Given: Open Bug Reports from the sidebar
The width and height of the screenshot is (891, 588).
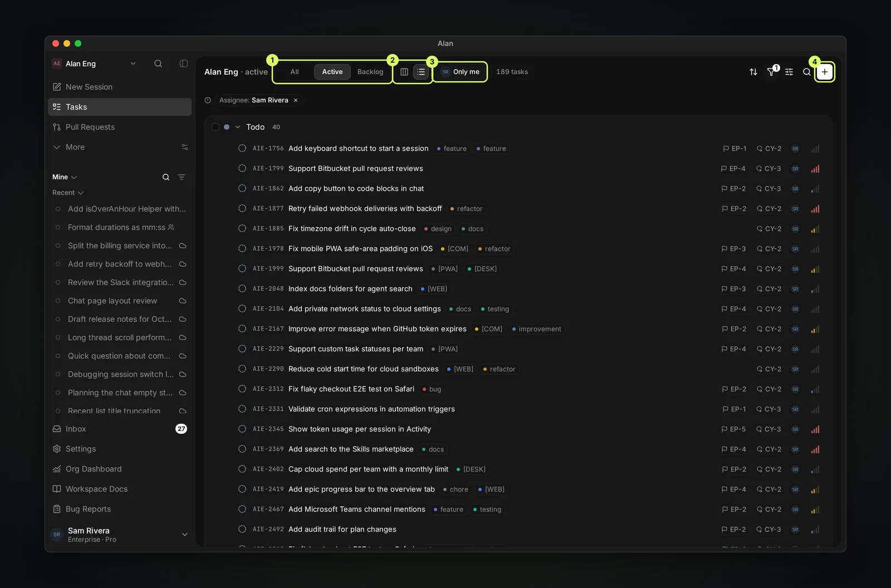Looking at the screenshot, I should pyautogui.click(x=120, y=509).
